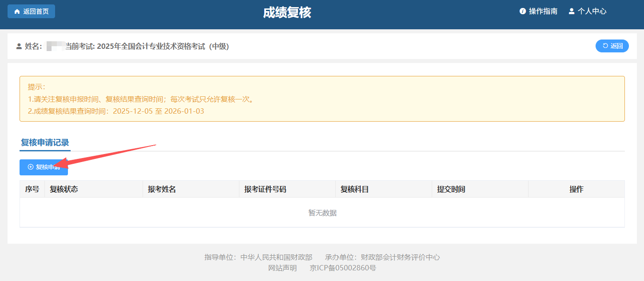
Task: Click the 操作 column header
Action: click(x=576, y=189)
